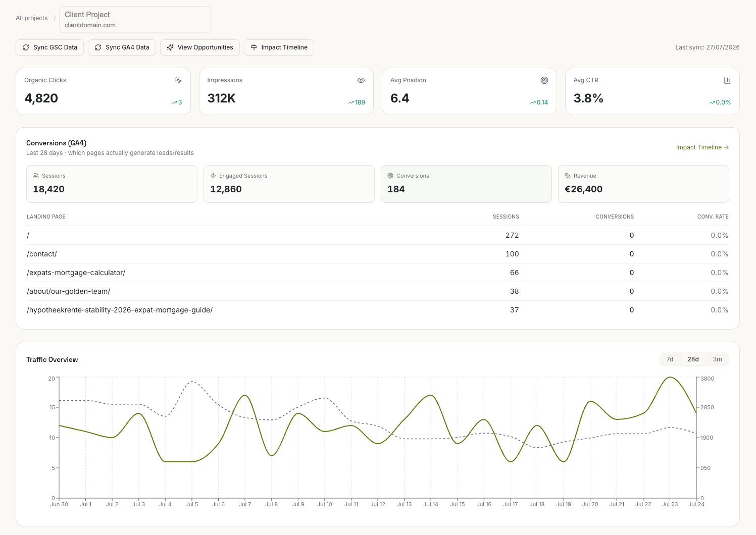The width and height of the screenshot is (756, 535).
Task: Click /about/our-golden-team/ landing page
Action: click(x=68, y=291)
